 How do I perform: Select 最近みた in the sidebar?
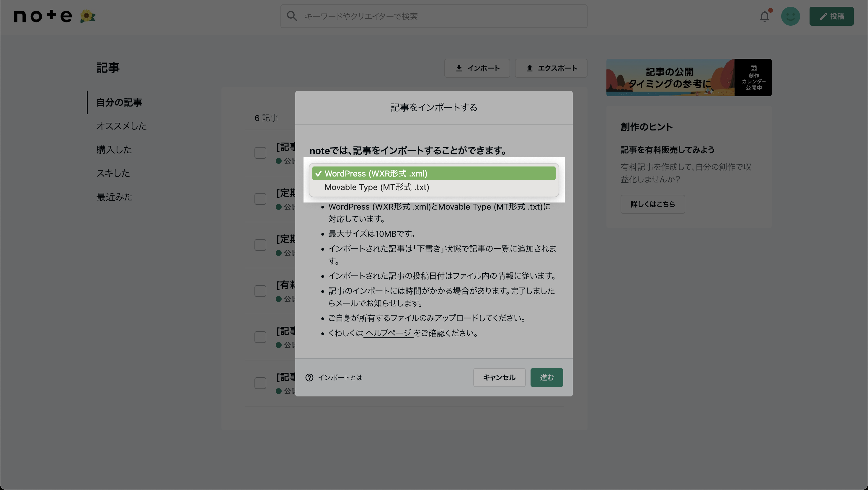click(115, 197)
